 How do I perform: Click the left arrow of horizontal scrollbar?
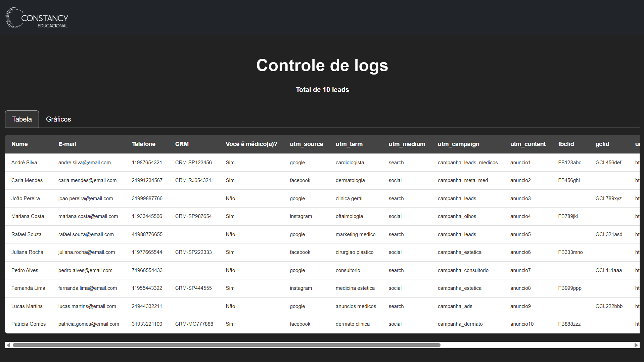(x=9, y=345)
